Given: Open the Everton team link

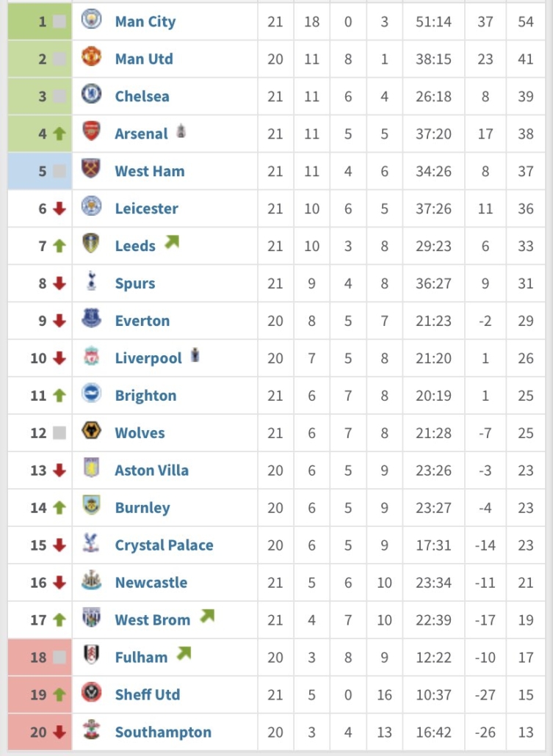Looking at the screenshot, I should pyautogui.click(x=142, y=321).
